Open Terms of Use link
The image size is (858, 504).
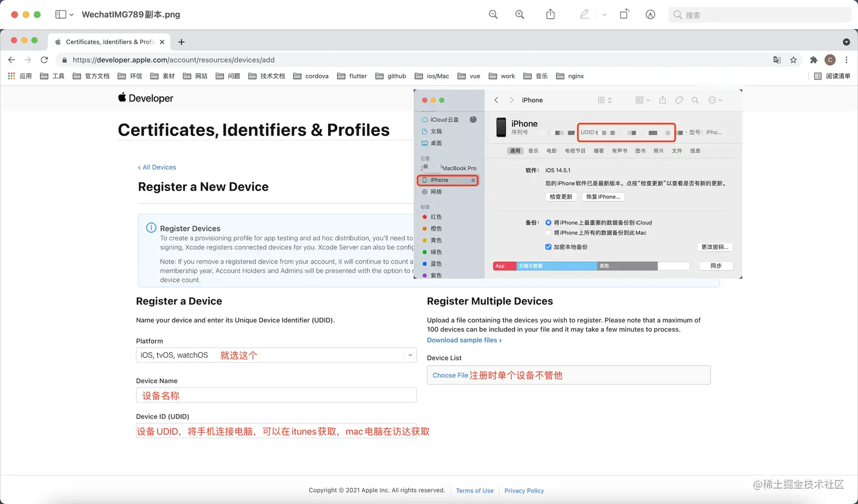tap(475, 491)
